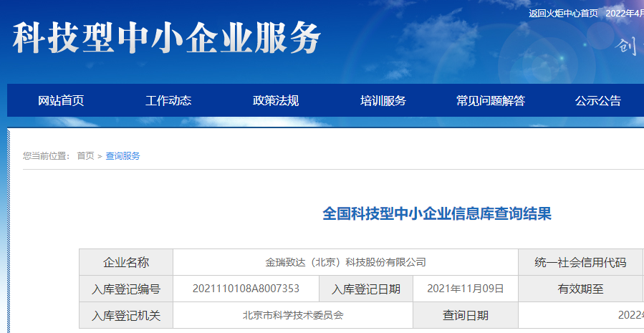The width and height of the screenshot is (644, 333).
Task: Click the 统一社会信用代码 label cell
Action: pyautogui.click(x=581, y=262)
